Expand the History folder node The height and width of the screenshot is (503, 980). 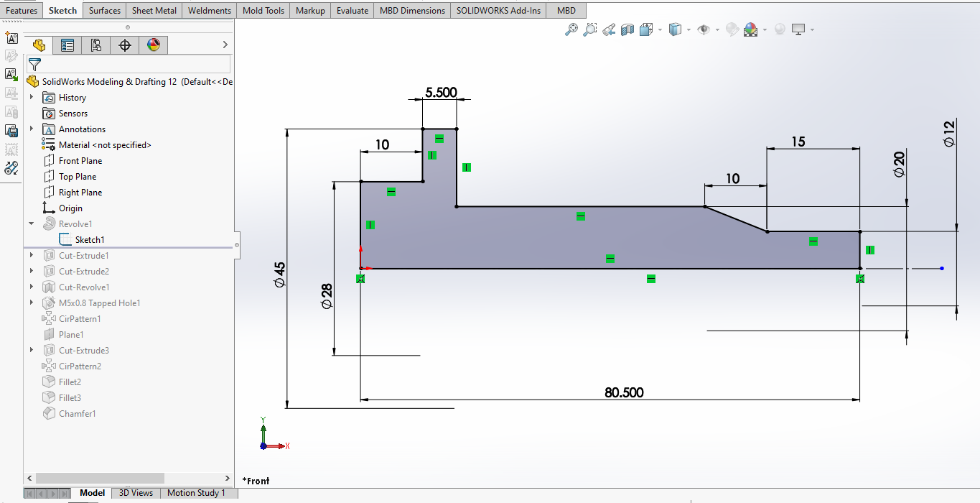point(32,98)
